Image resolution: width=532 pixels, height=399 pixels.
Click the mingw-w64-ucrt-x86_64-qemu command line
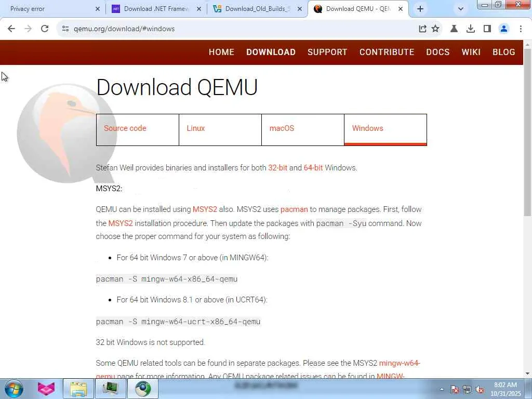click(178, 321)
